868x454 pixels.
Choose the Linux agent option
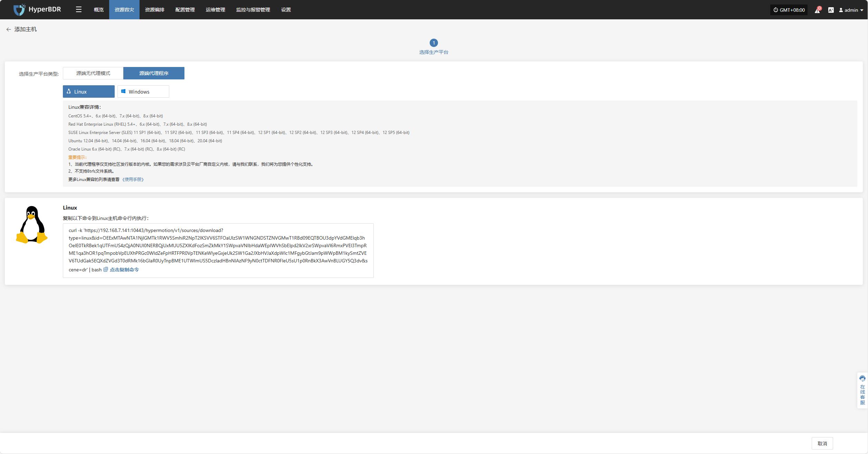[89, 91]
